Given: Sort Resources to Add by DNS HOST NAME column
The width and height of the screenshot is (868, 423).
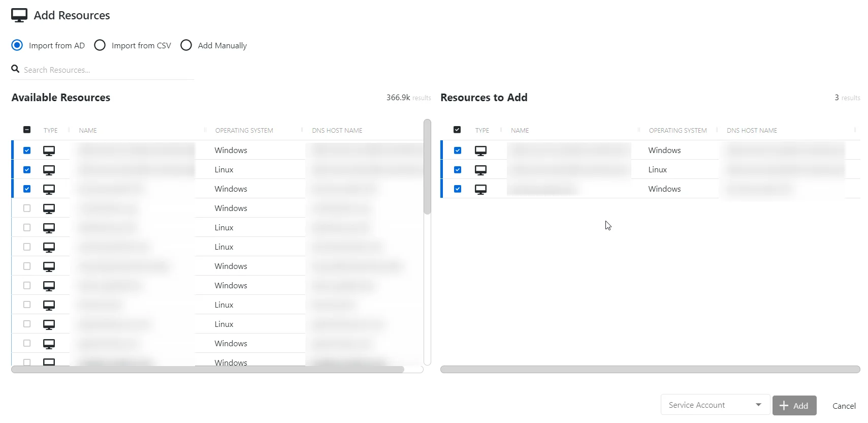Looking at the screenshot, I should (752, 131).
